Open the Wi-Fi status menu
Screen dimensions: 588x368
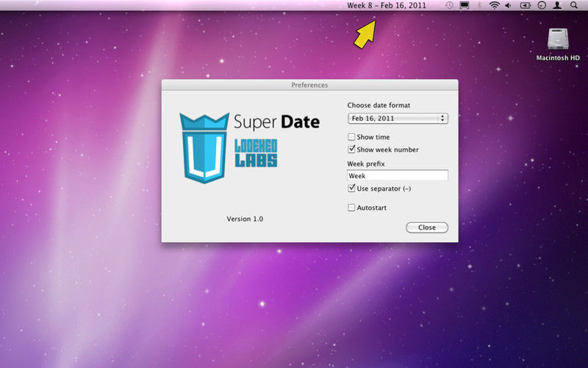(x=495, y=5)
